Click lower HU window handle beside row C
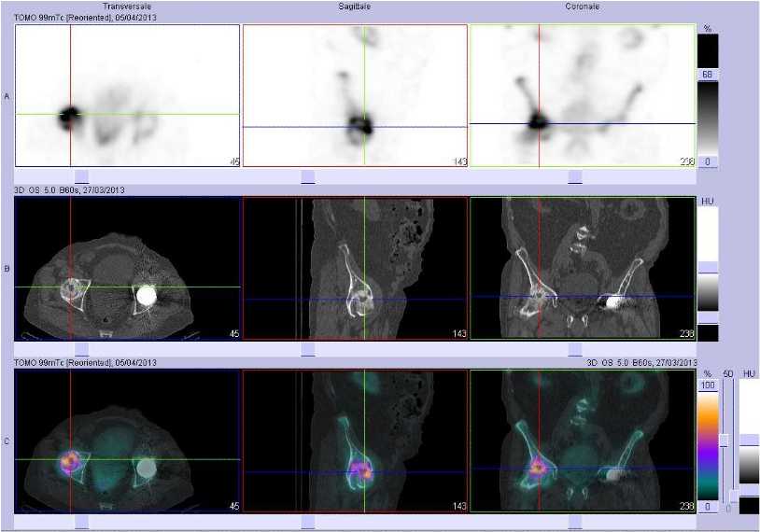The image size is (760, 532). [750, 490]
